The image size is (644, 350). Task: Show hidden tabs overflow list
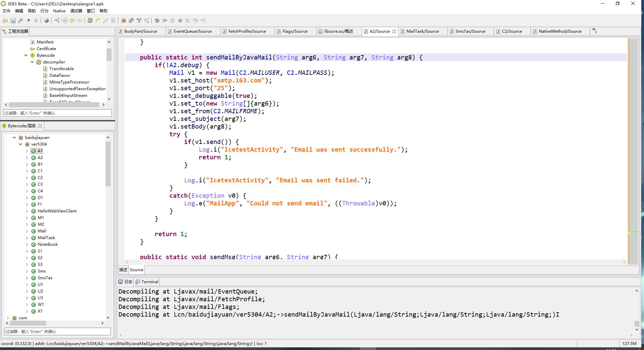click(x=595, y=31)
